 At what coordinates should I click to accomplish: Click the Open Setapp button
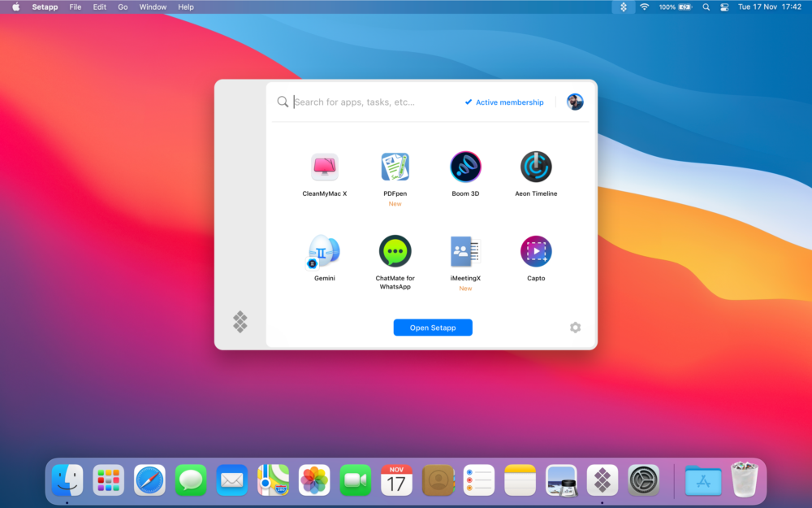tap(433, 328)
